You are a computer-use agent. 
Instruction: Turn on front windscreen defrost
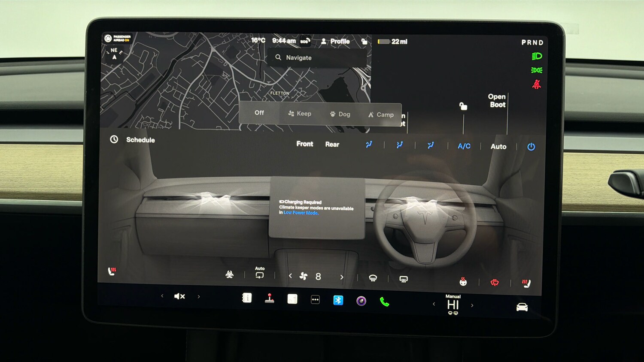pyautogui.click(x=374, y=278)
